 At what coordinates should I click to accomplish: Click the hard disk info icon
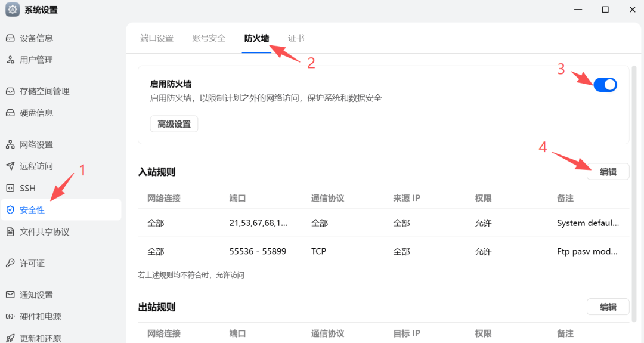pos(10,113)
